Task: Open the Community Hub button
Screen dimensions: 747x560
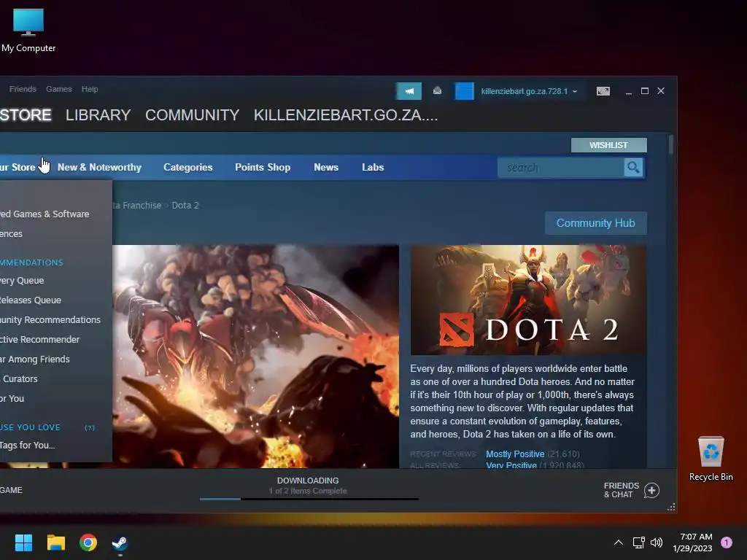Action: [x=595, y=223]
